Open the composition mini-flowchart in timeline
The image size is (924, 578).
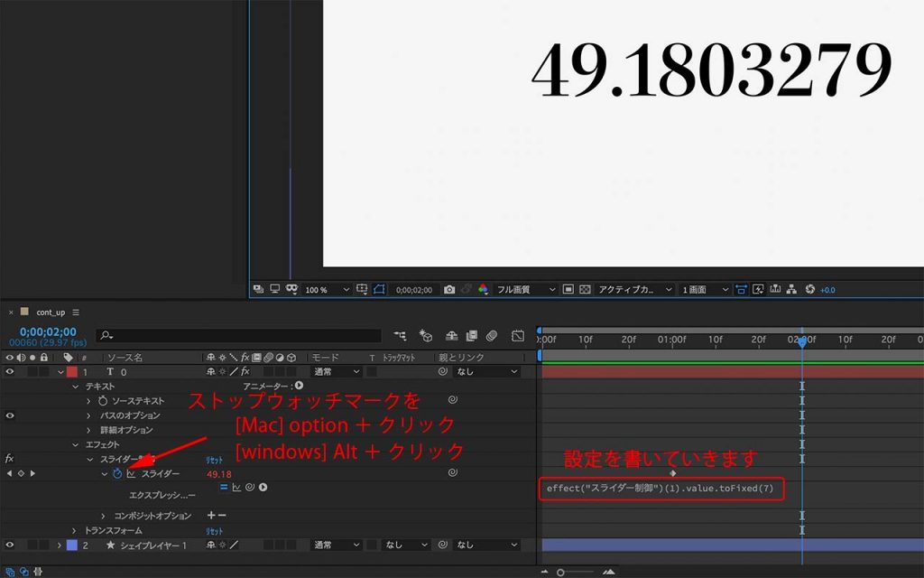(400, 336)
